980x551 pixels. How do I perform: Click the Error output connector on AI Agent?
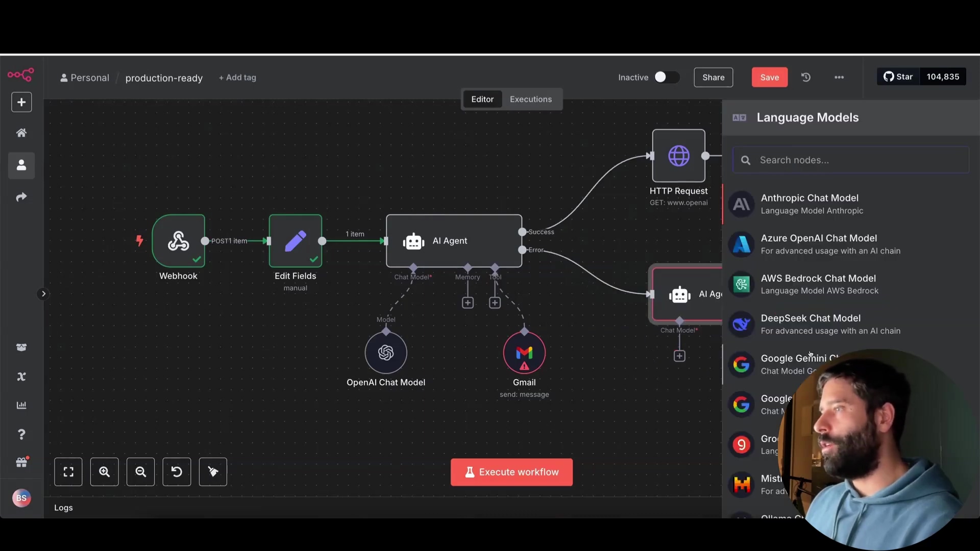[x=522, y=250]
